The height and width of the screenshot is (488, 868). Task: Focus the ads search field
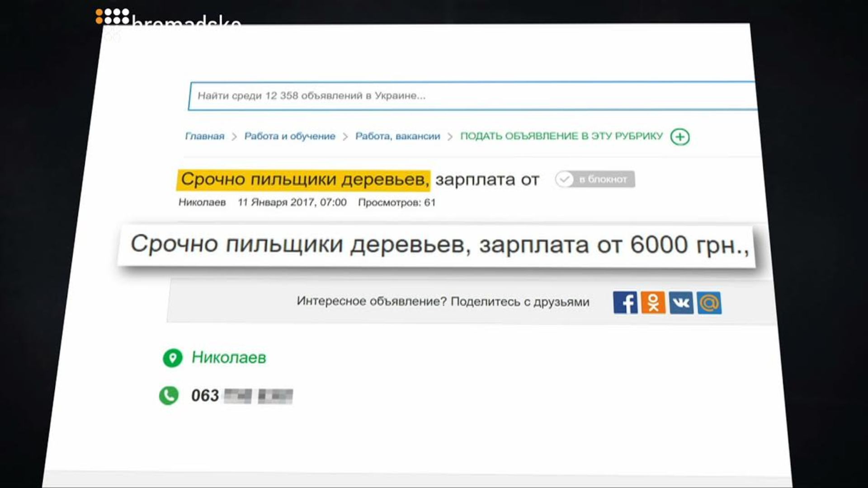pyautogui.click(x=470, y=96)
